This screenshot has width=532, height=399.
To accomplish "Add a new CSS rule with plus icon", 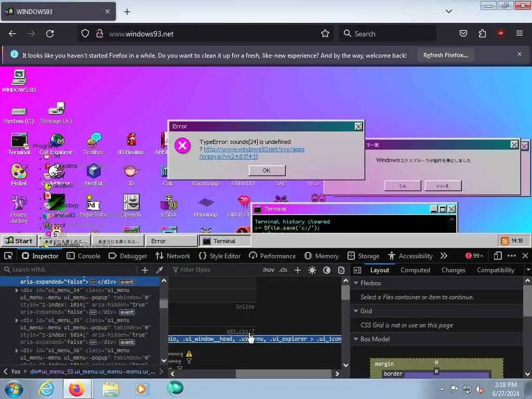I will [298, 270].
